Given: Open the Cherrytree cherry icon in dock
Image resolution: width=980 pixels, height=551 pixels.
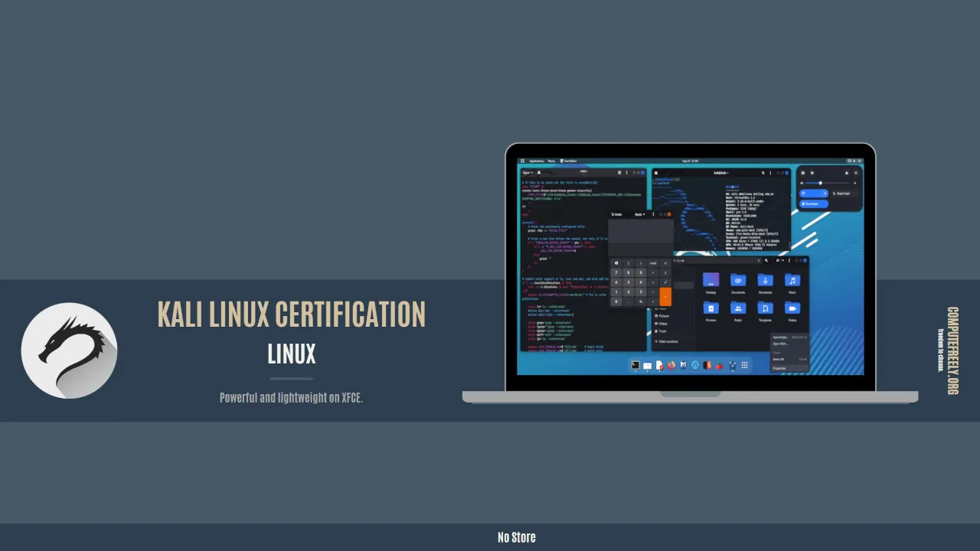Looking at the screenshot, I should 720,365.
